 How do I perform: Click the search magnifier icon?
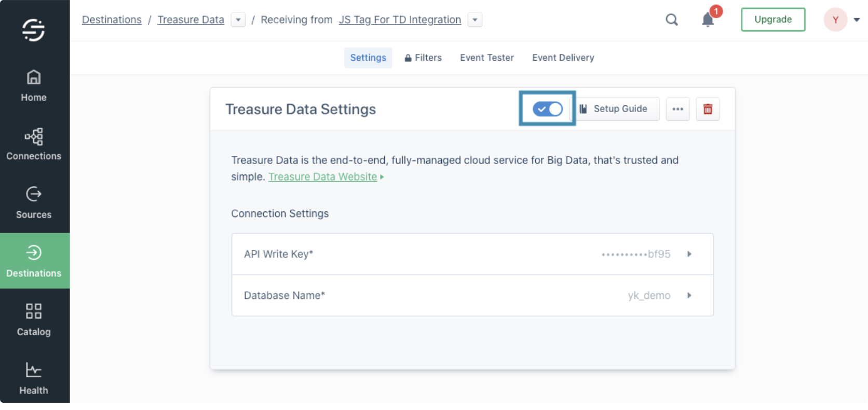click(672, 20)
